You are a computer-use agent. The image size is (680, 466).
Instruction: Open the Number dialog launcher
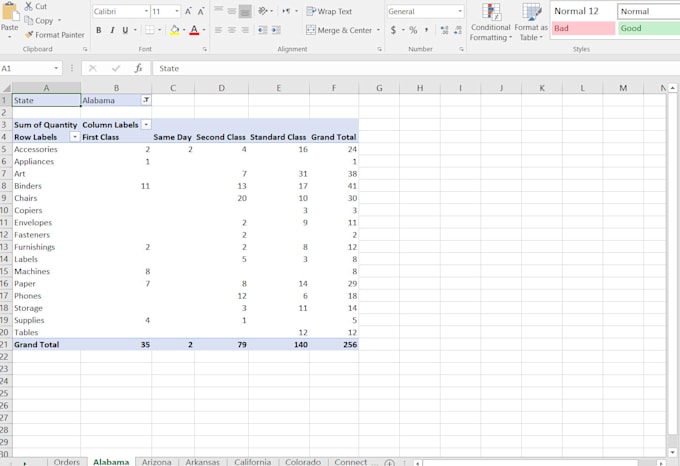pyautogui.click(x=461, y=49)
